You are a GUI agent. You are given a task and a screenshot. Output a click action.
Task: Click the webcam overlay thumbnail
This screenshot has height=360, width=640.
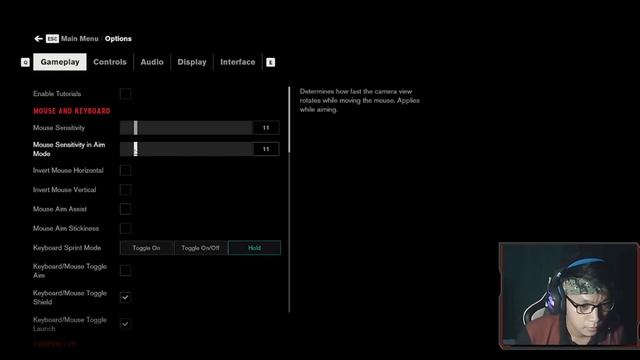tap(569, 296)
